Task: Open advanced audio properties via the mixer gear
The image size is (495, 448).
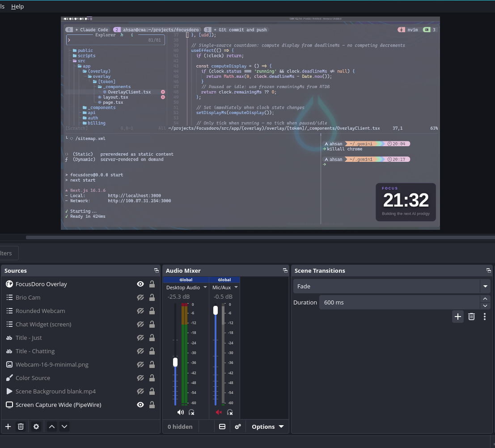Action: coord(237,426)
